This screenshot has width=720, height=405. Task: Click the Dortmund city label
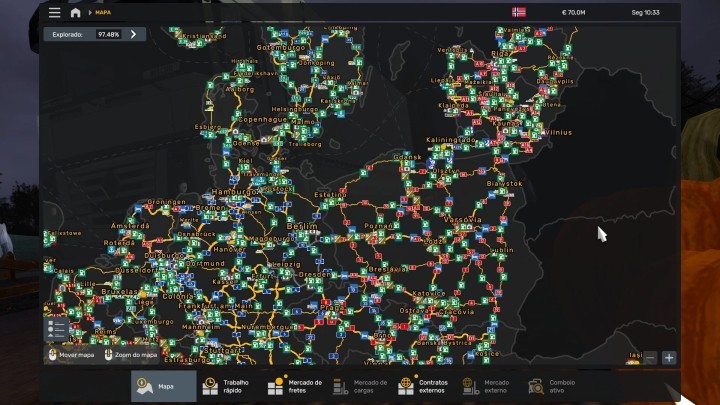pyautogui.click(x=205, y=264)
